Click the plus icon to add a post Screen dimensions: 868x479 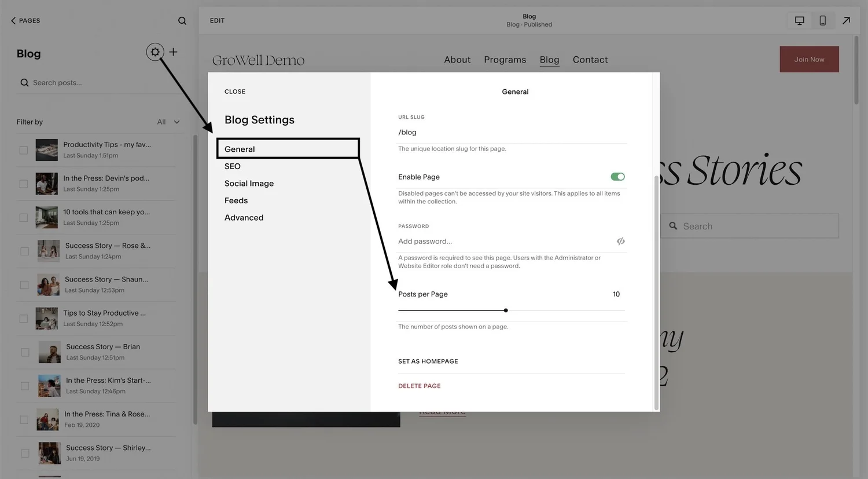pyautogui.click(x=173, y=52)
